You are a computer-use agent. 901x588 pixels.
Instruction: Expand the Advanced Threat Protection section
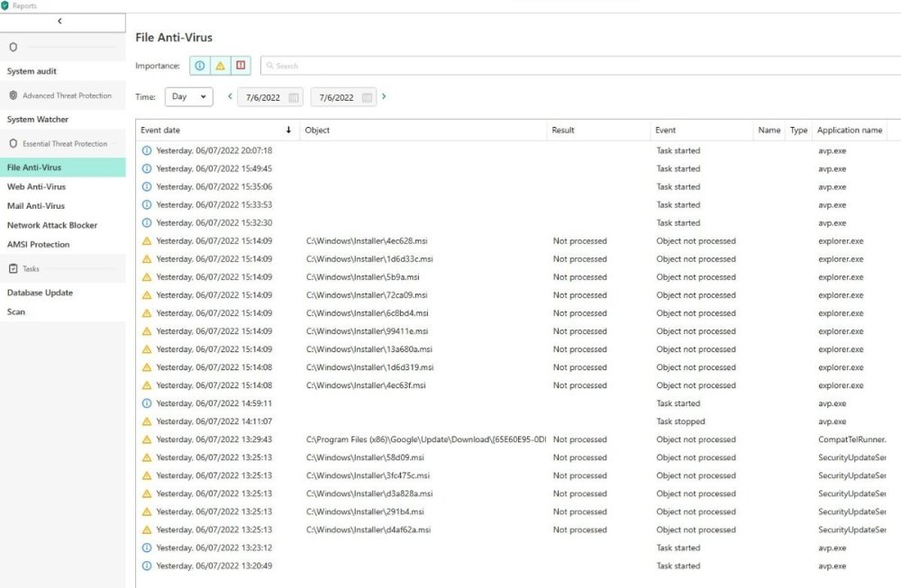(x=67, y=95)
